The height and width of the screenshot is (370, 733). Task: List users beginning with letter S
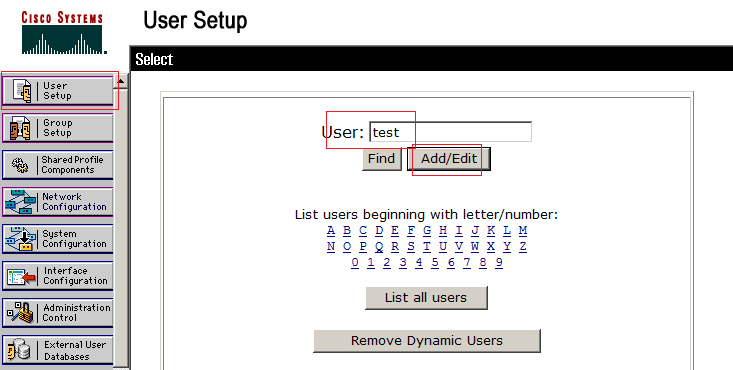[411, 247]
